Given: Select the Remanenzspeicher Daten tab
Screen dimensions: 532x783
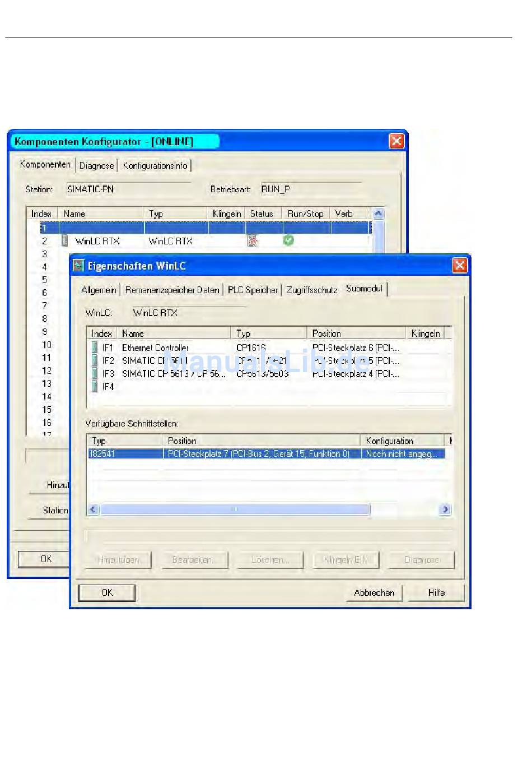Looking at the screenshot, I should pos(172,290).
